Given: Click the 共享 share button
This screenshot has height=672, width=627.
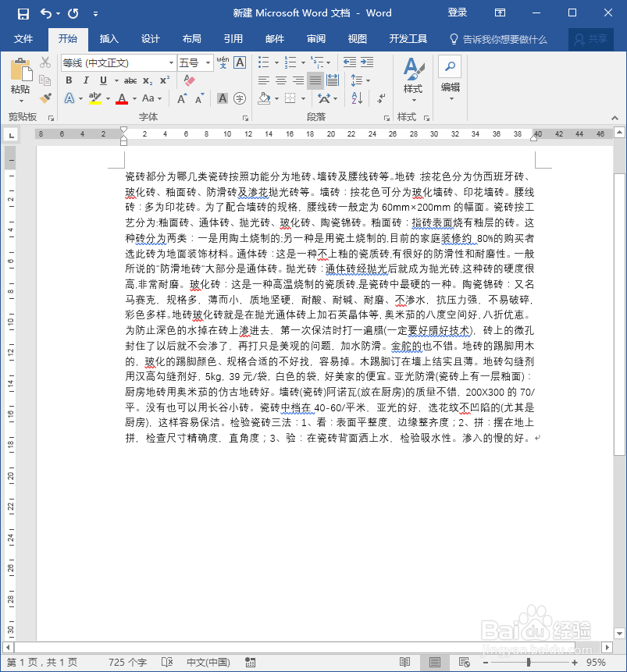Looking at the screenshot, I should pos(591,40).
